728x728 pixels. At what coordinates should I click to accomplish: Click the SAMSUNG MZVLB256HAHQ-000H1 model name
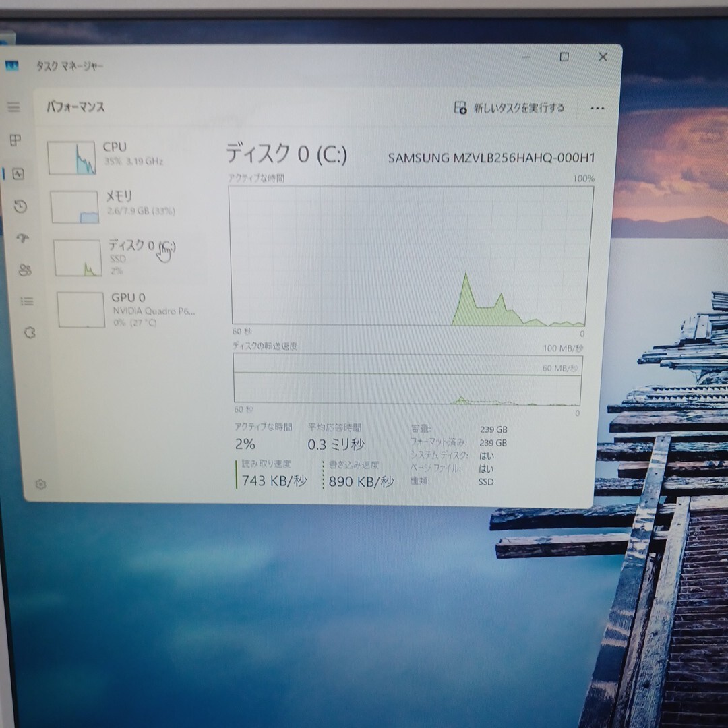click(491, 158)
